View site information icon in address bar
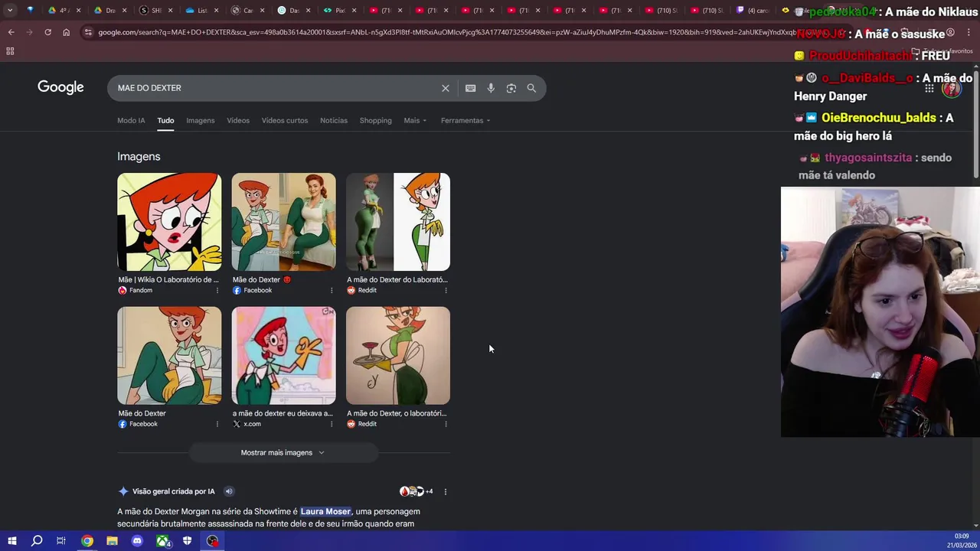Viewport: 980px width, 551px height. click(88, 32)
